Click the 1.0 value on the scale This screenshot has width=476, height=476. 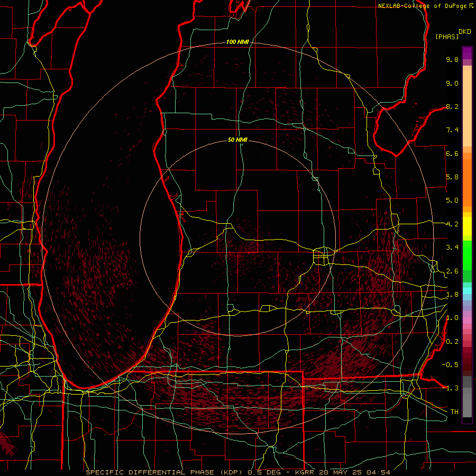(x=452, y=318)
